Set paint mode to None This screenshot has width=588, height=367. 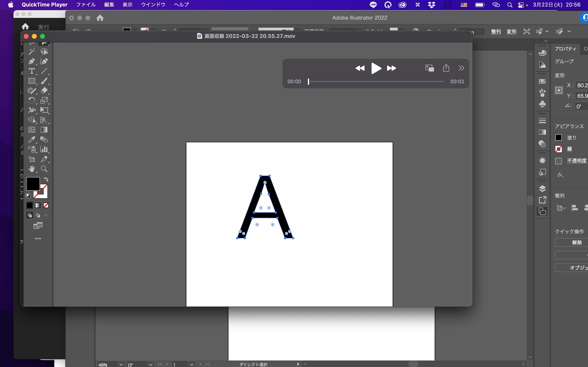pyautogui.click(x=46, y=205)
